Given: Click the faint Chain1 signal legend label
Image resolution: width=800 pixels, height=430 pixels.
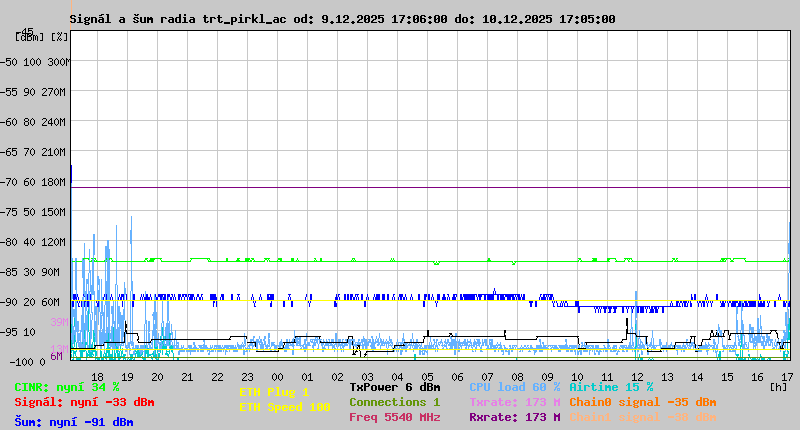Looking at the screenshot, I should pyautogui.click(x=642, y=417).
